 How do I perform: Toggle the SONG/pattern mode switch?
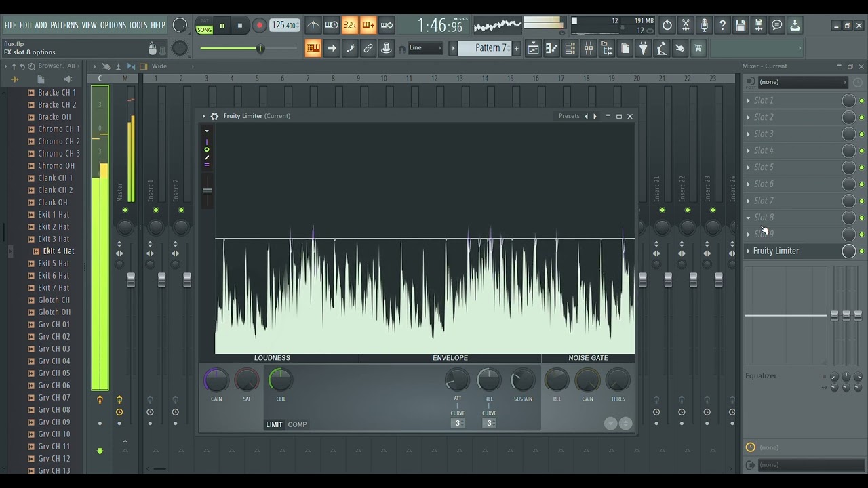coord(203,26)
